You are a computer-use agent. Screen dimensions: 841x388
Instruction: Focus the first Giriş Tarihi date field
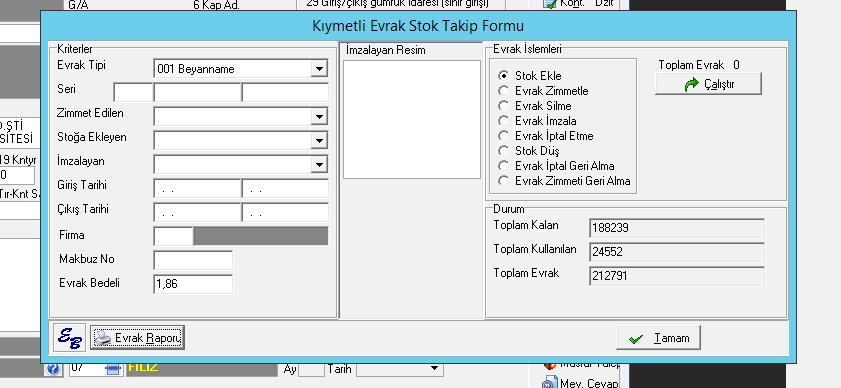(197, 189)
